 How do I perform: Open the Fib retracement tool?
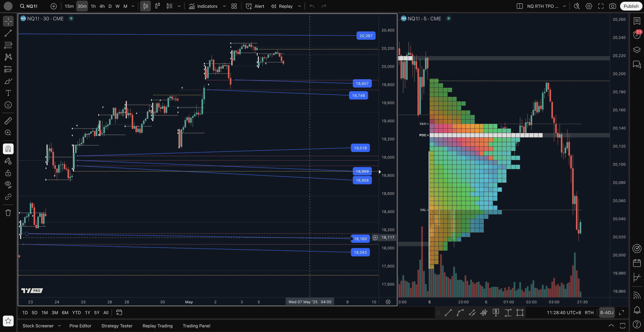click(x=8, y=45)
